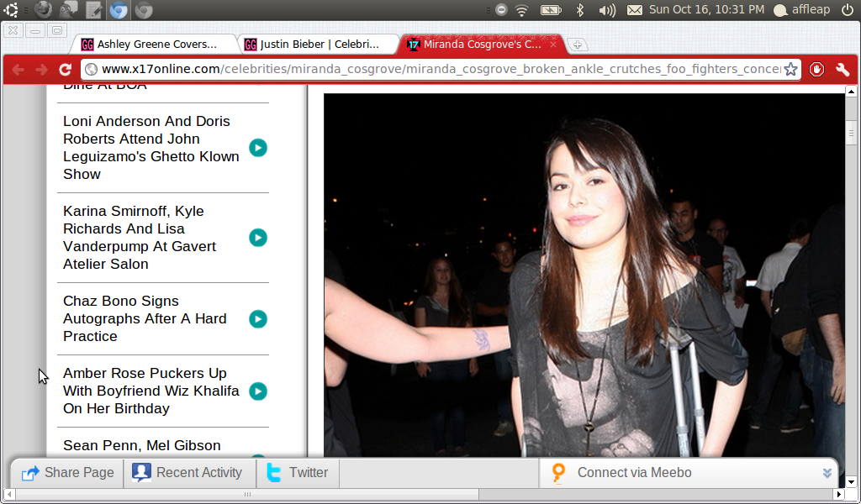Click the vertical scrollbar up arrow

[x=851, y=92]
